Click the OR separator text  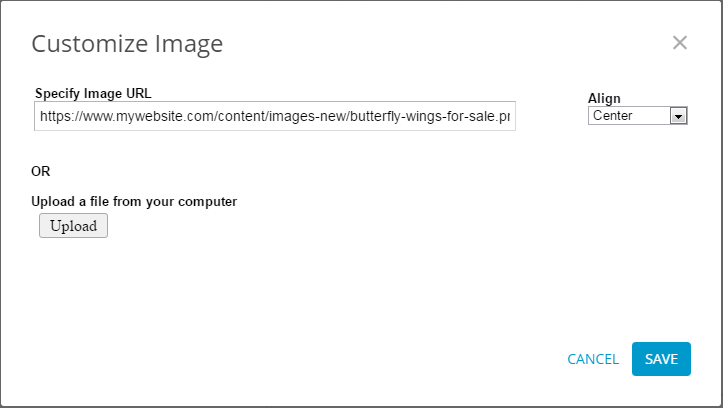[x=41, y=171]
